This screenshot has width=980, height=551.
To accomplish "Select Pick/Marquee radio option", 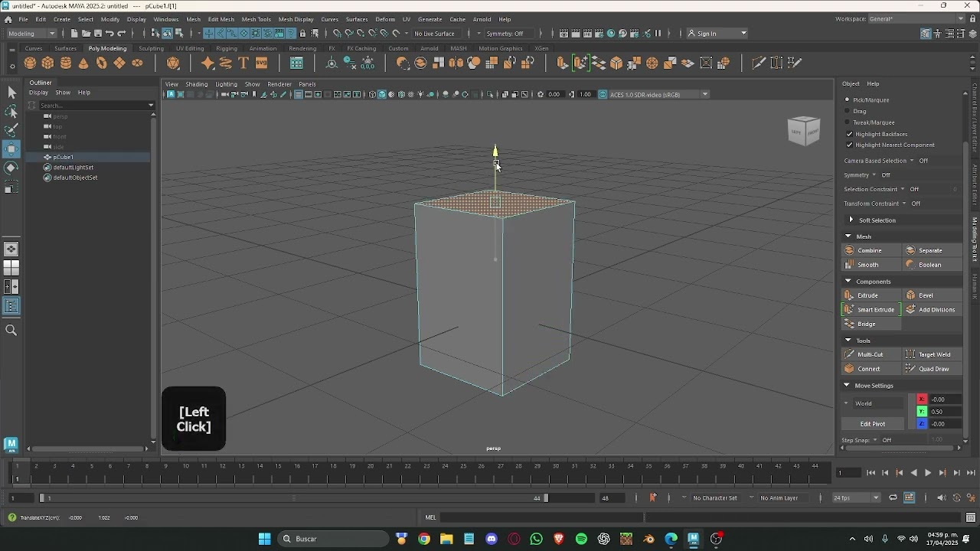I will point(848,99).
